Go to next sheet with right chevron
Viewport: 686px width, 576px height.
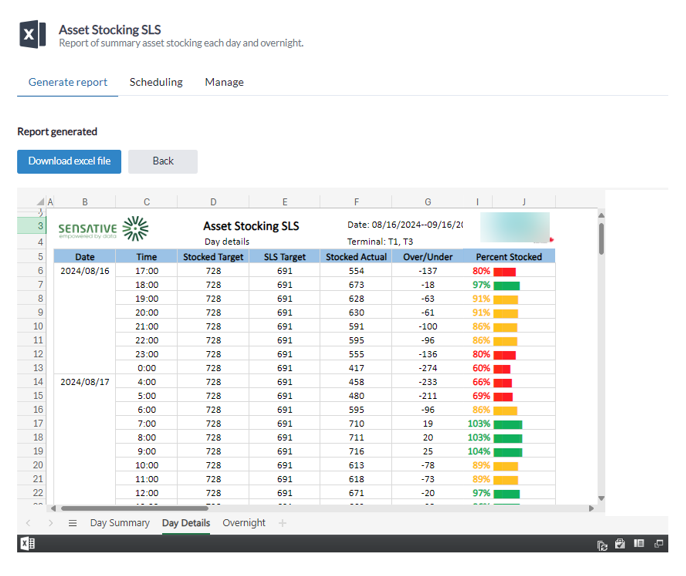click(50, 523)
